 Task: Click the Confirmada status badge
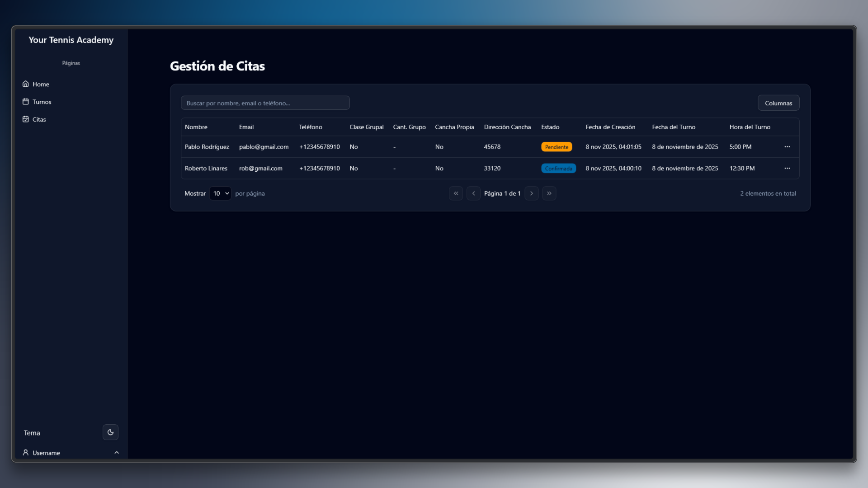[x=558, y=169]
